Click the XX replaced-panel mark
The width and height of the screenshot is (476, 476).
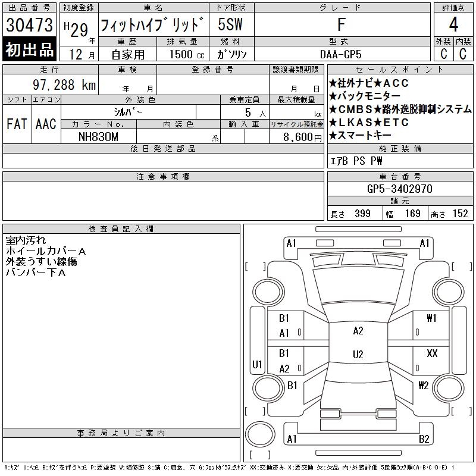coord(432,353)
